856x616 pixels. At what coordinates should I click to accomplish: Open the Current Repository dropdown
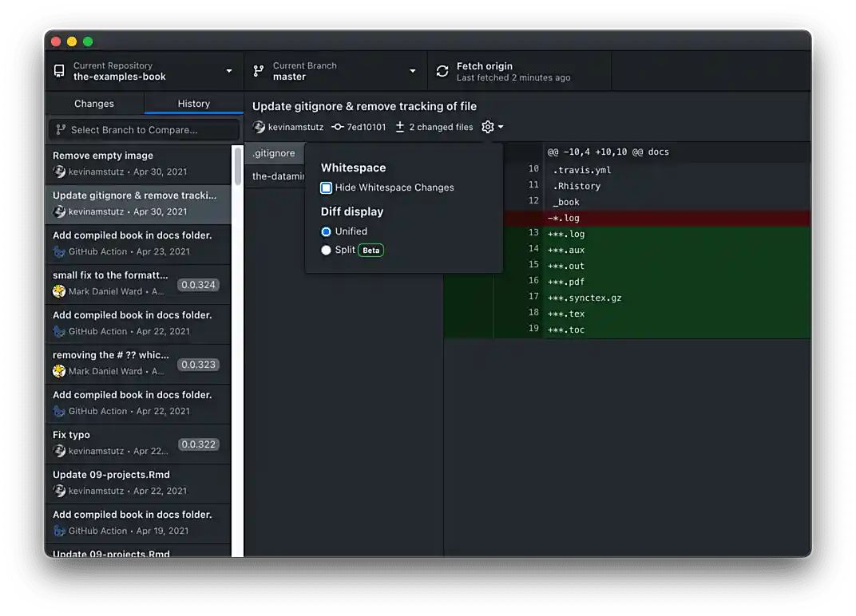point(228,70)
